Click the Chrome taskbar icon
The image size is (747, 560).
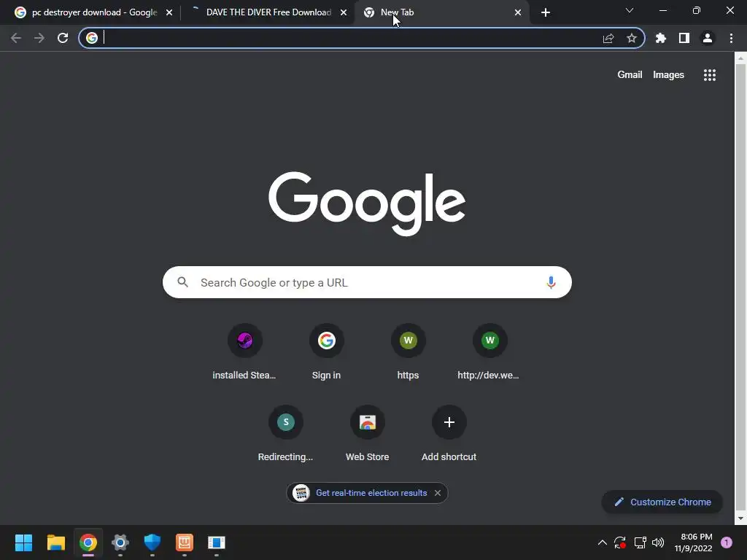pyautogui.click(x=88, y=542)
